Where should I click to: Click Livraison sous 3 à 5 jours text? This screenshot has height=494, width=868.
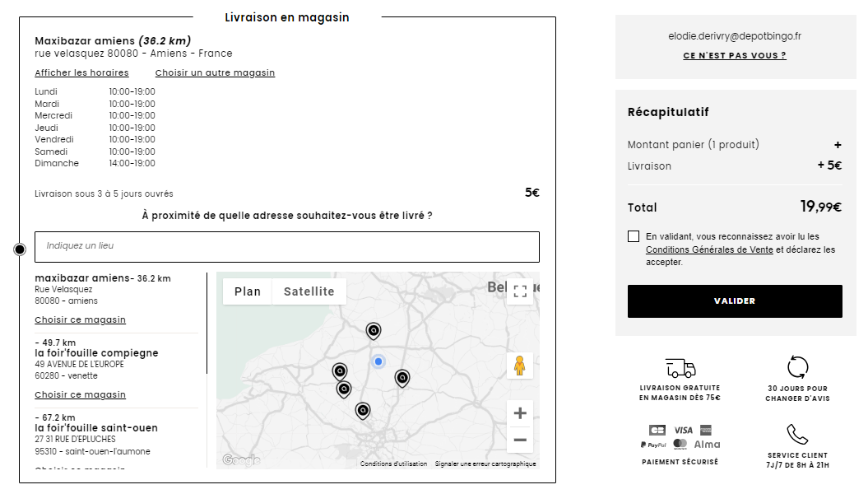104,193
